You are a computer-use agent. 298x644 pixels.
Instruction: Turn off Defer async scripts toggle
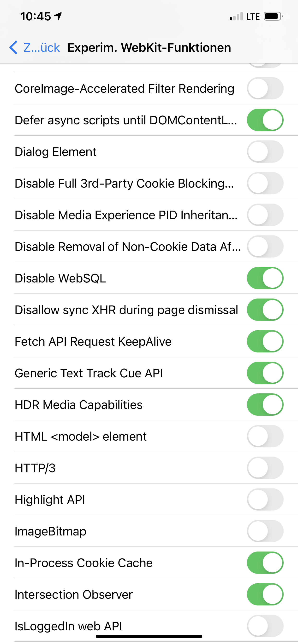click(x=265, y=120)
